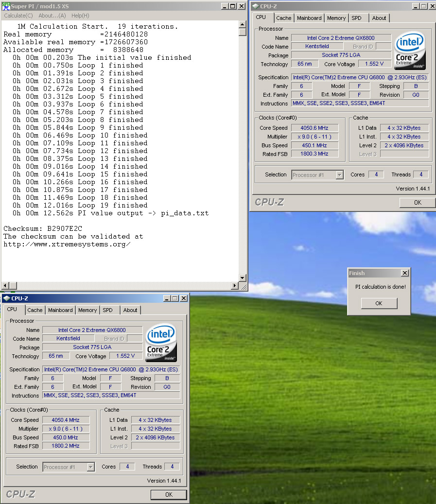
Task: Click scroll up arrow in Super PI
Action: tap(243, 24)
